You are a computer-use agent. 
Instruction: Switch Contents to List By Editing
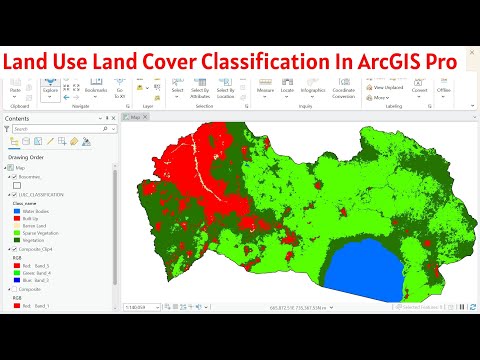click(x=50, y=141)
